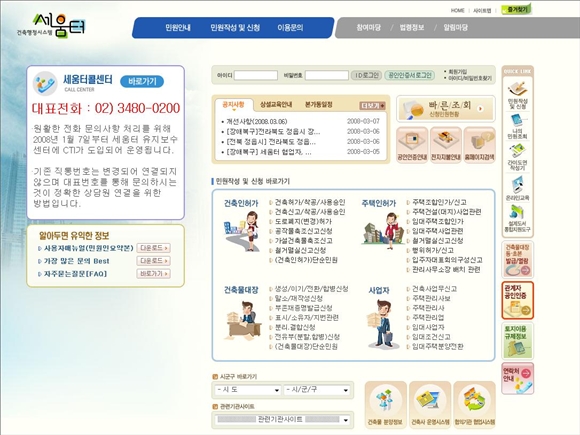This screenshot has width=580, height=435.
Task: Open the 민원안내 menu item
Action: [x=178, y=27]
